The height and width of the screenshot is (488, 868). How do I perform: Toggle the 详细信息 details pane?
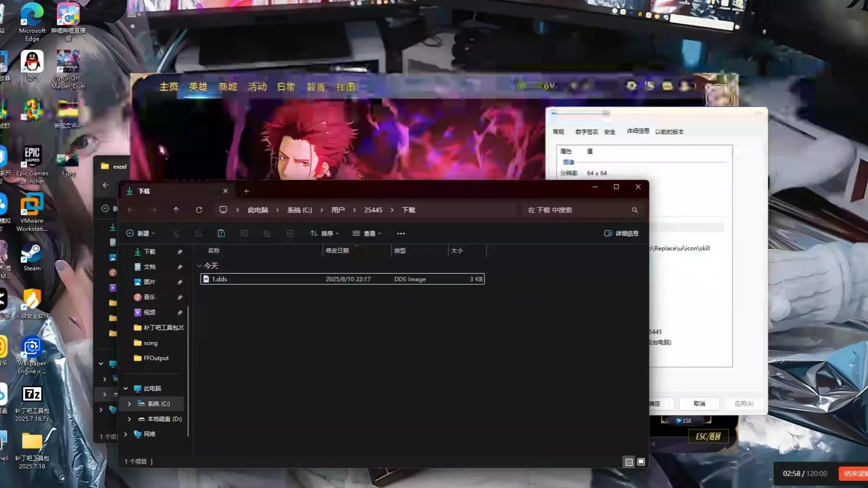coord(621,233)
